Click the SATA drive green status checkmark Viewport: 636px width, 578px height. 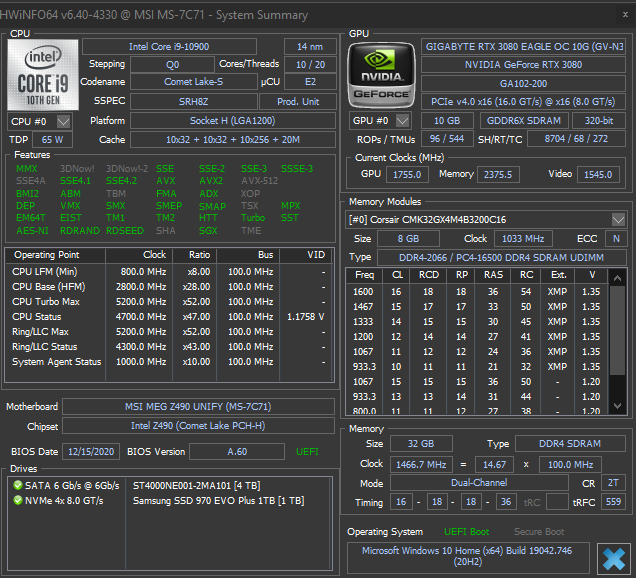coord(18,485)
